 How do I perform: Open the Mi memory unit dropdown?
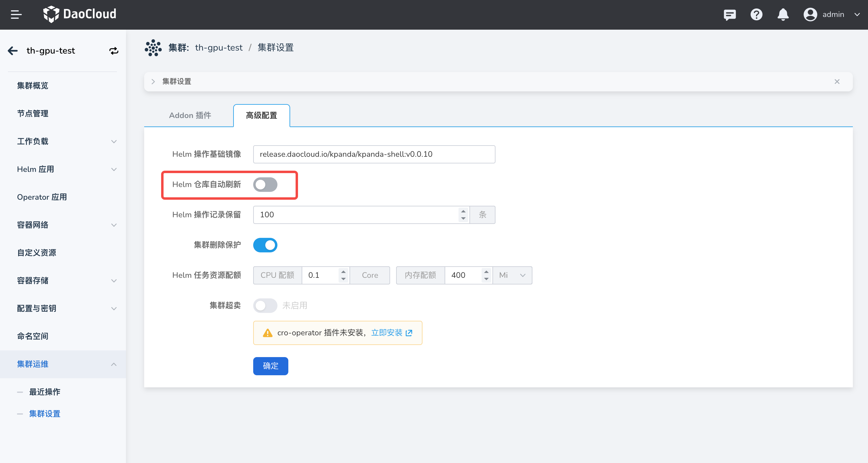point(512,275)
